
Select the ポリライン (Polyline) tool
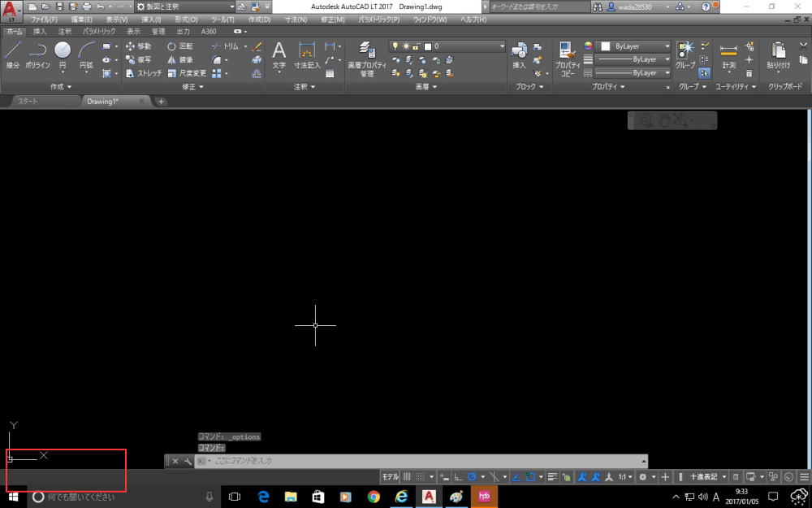(37, 55)
